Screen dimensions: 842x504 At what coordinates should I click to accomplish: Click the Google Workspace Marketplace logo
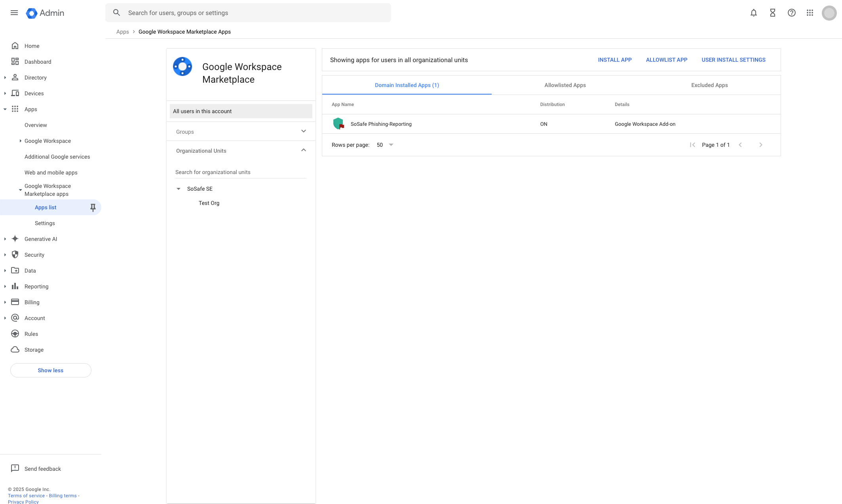point(182,66)
